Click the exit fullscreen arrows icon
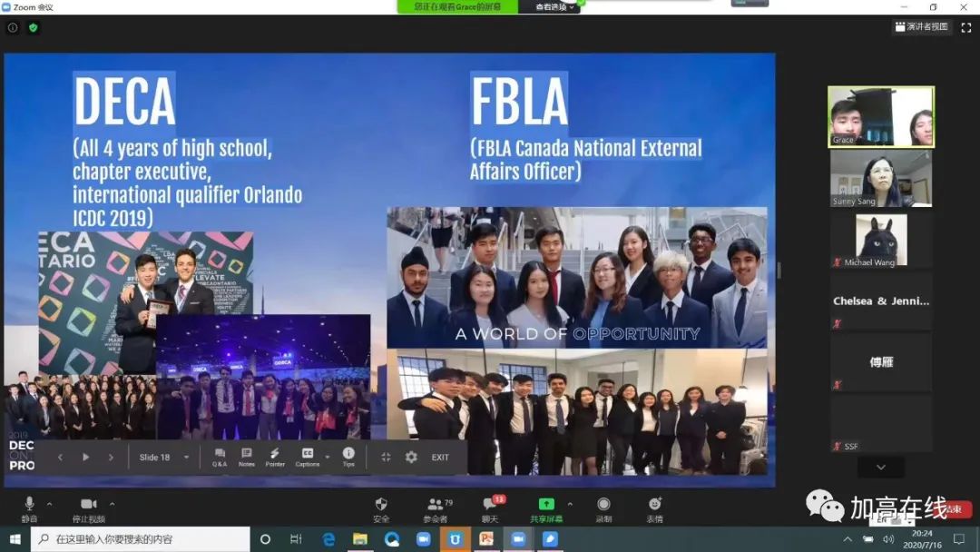The image size is (980, 552). coord(386,458)
